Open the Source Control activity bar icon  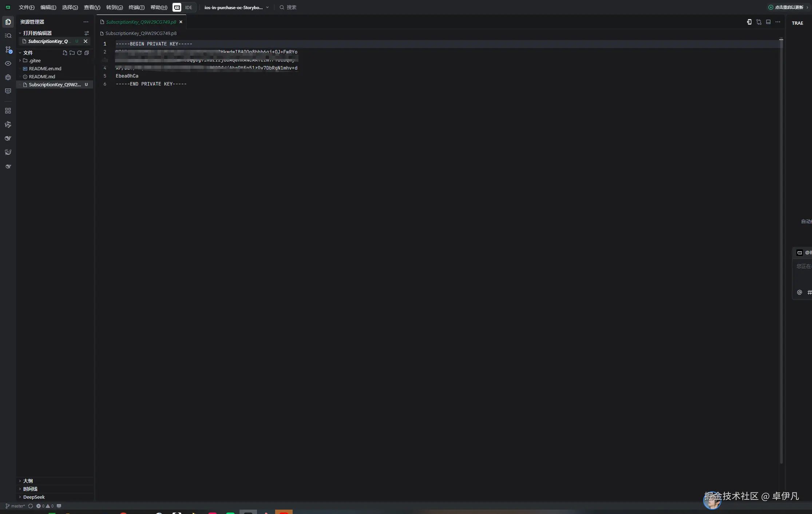8,50
